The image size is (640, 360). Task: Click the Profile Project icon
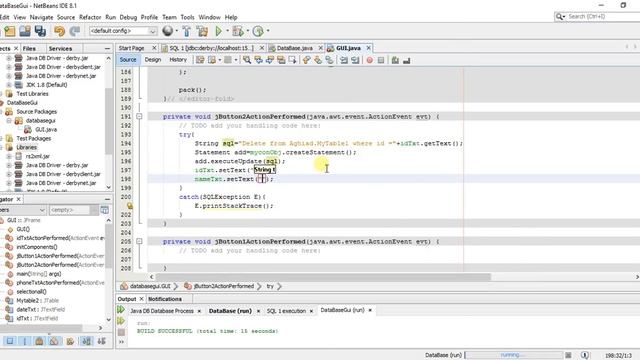(258, 31)
